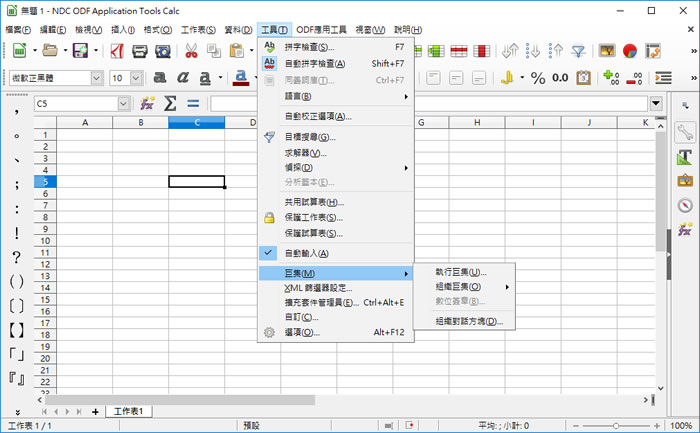Toggle the 自動輸入(A) checked menu item

pyautogui.click(x=336, y=253)
